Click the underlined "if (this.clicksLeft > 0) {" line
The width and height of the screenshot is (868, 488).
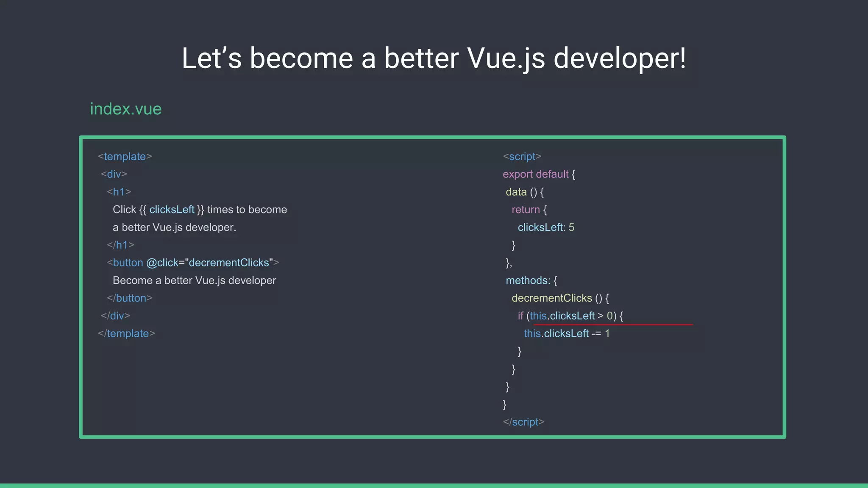[570, 316]
